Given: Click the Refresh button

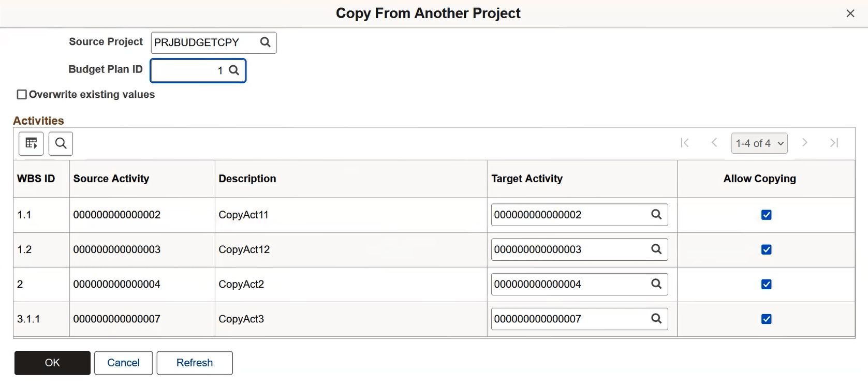Looking at the screenshot, I should [195, 363].
